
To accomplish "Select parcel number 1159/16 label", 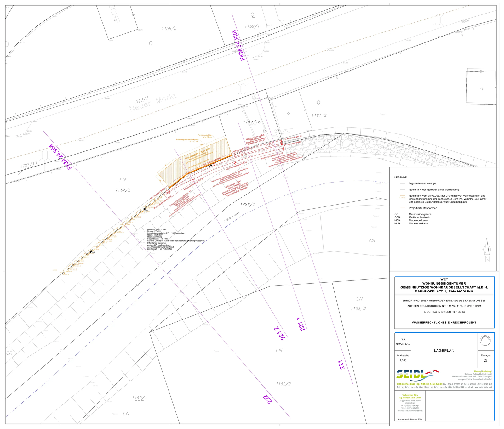I will (x=252, y=122).
